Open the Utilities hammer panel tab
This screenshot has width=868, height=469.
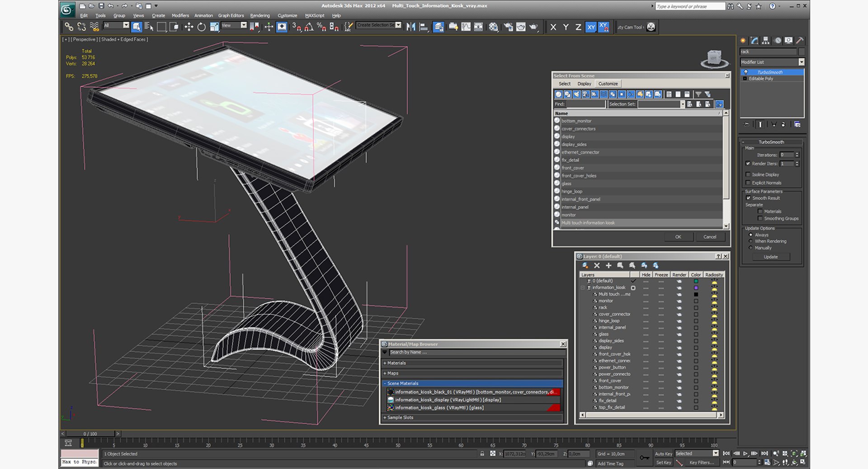800,41
